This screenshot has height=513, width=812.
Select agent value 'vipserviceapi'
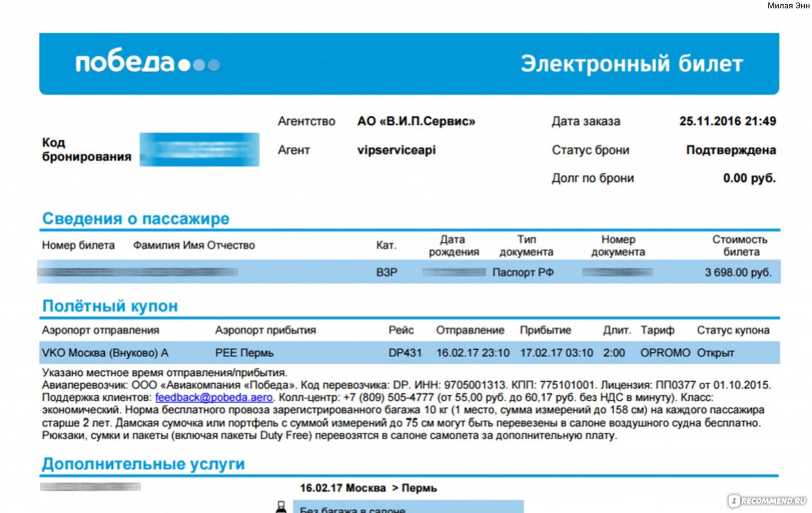coord(396,150)
